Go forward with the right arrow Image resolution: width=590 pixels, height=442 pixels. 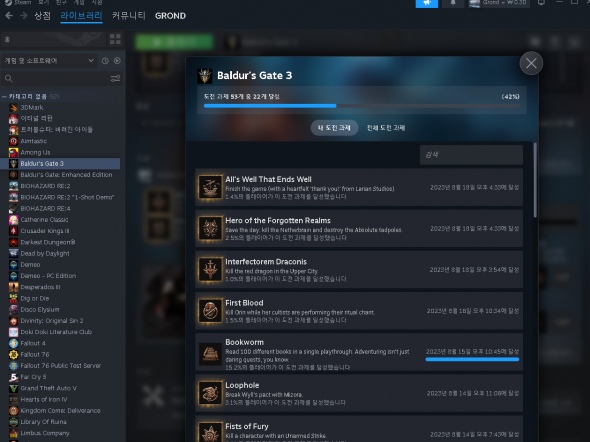coord(23,16)
